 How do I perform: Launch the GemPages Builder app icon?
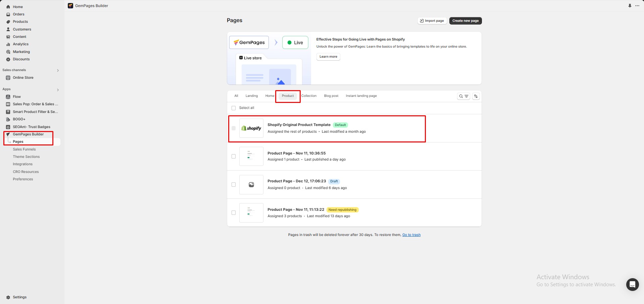tap(8, 134)
